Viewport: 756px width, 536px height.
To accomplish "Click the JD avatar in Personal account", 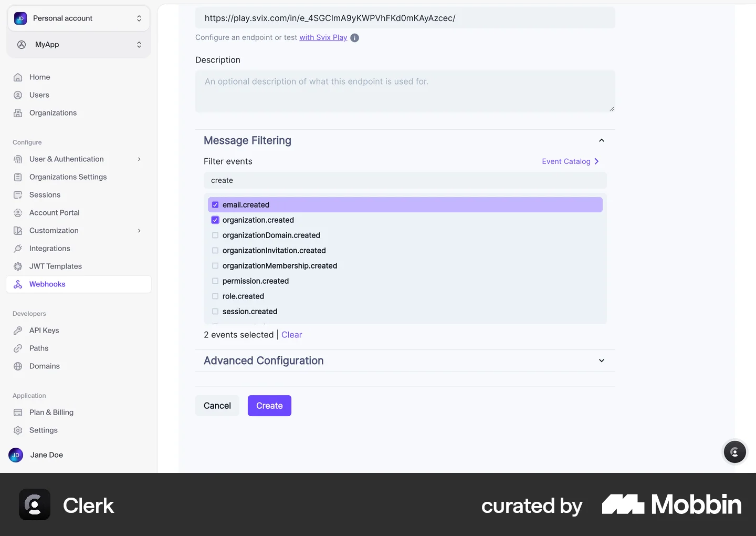I will pos(20,18).
